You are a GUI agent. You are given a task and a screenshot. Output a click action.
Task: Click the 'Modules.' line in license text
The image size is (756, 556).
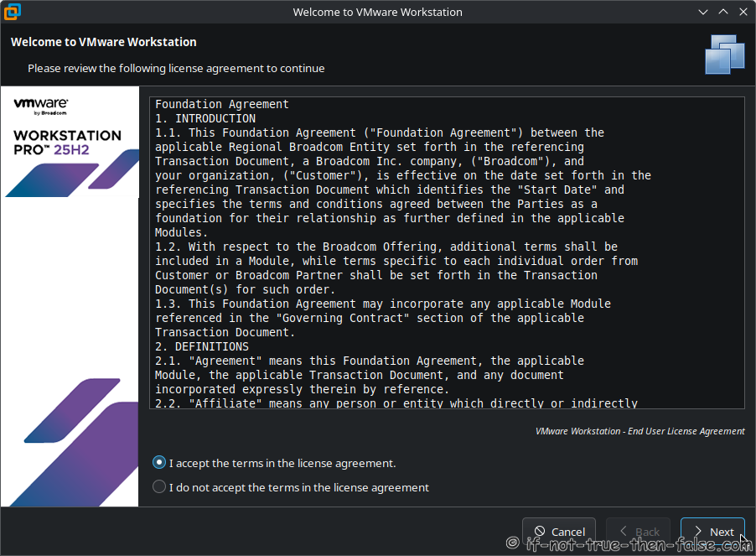pyautogui.click(x=181, y=232)
